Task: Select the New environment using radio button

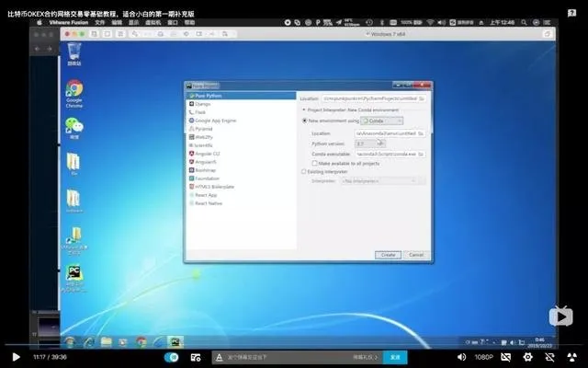Action: (x=304, y=121)
